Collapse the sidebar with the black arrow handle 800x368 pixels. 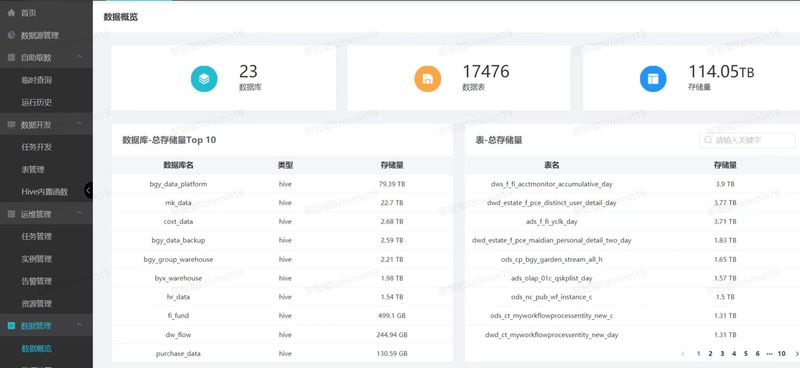point(88,190)
